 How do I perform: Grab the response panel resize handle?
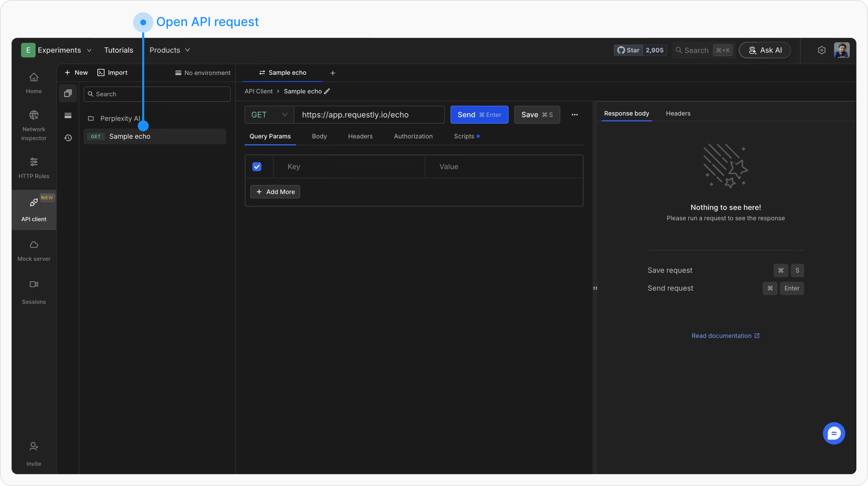click(595, 288)
